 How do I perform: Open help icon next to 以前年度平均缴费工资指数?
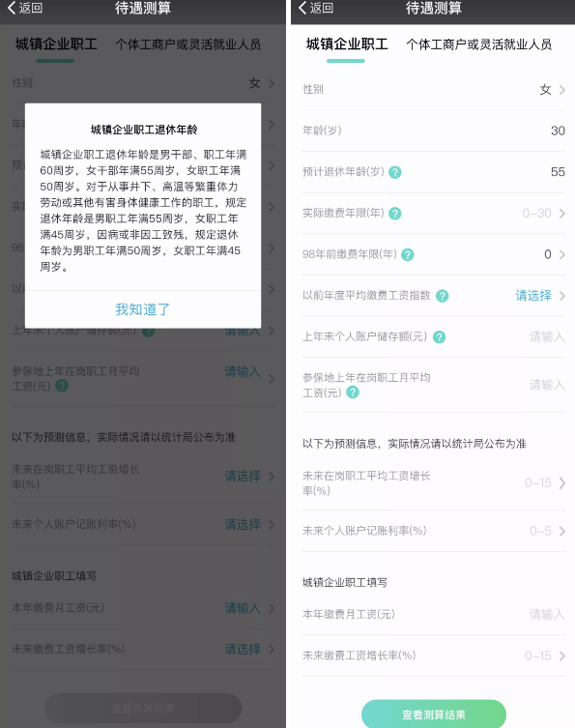(x=443, y=296)
